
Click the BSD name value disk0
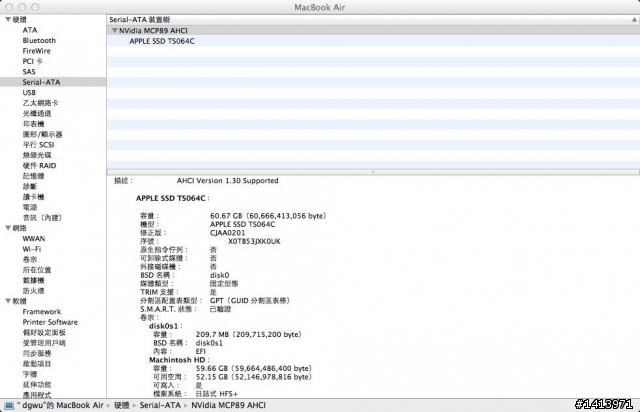click(x=220, y=275)
